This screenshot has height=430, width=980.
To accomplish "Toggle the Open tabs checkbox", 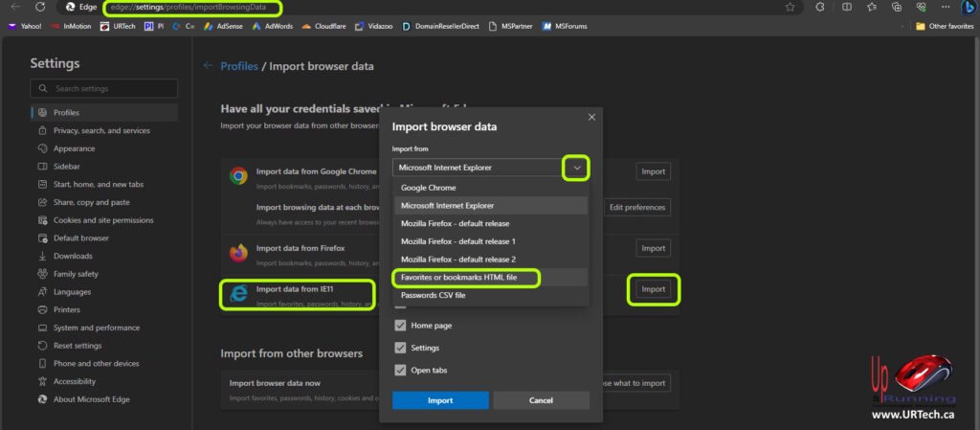I will [x=400, y=370].
